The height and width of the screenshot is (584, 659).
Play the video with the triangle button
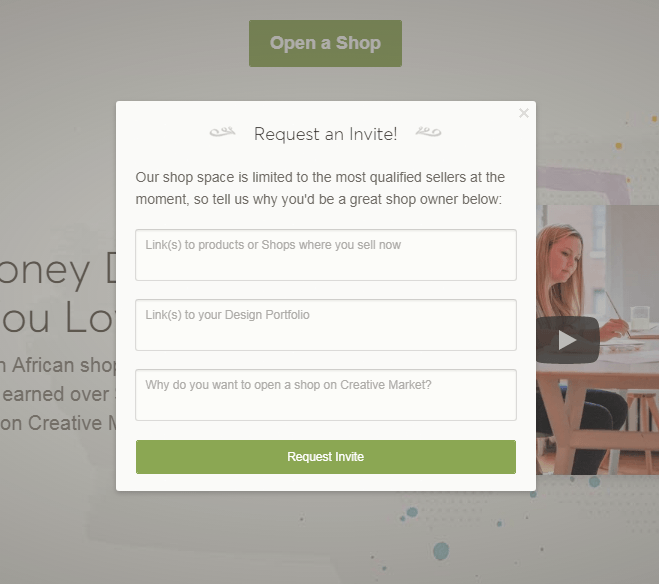click(567, 340)
